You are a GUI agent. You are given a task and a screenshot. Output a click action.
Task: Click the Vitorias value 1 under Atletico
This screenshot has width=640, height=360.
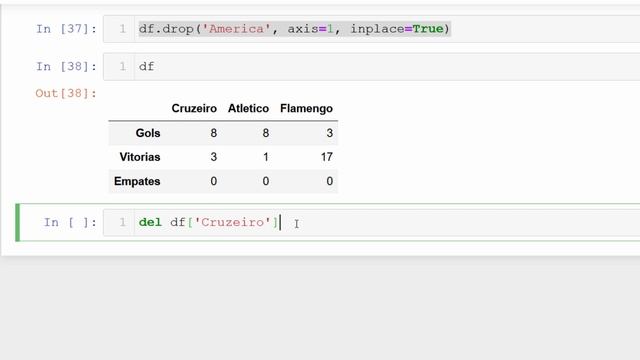(x=266, y=157)
